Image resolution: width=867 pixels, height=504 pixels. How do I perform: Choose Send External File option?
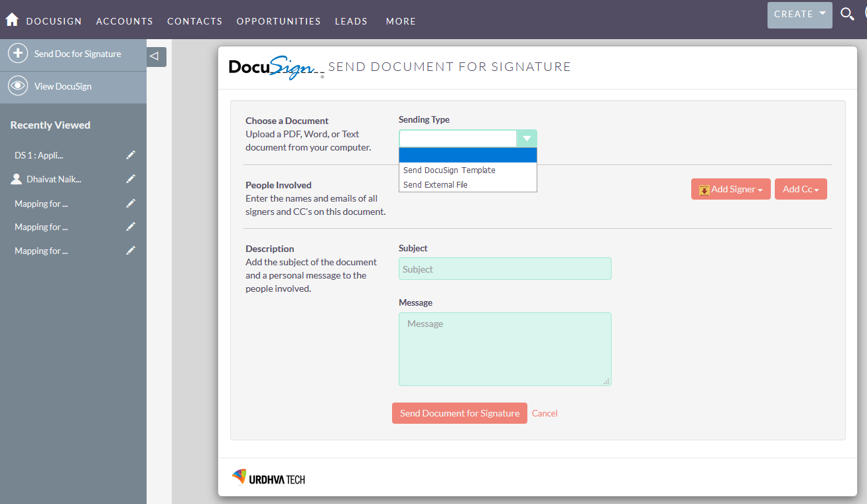click(x=468, y=185)
